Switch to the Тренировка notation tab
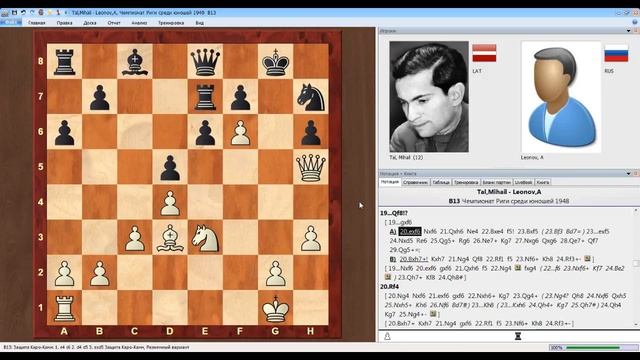This screenshot has height=360, width=640. (x=466, y=182)
